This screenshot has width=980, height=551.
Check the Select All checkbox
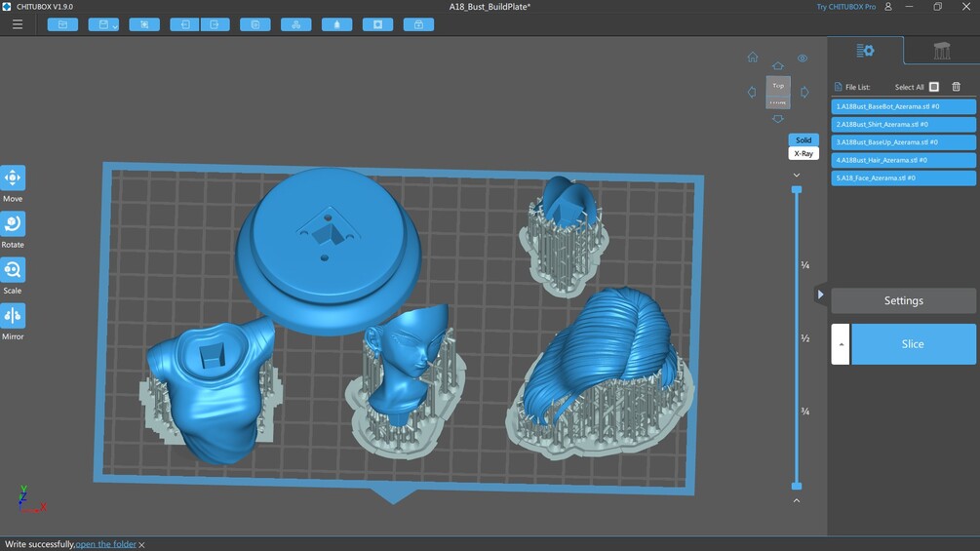click(x=934, y=87)
